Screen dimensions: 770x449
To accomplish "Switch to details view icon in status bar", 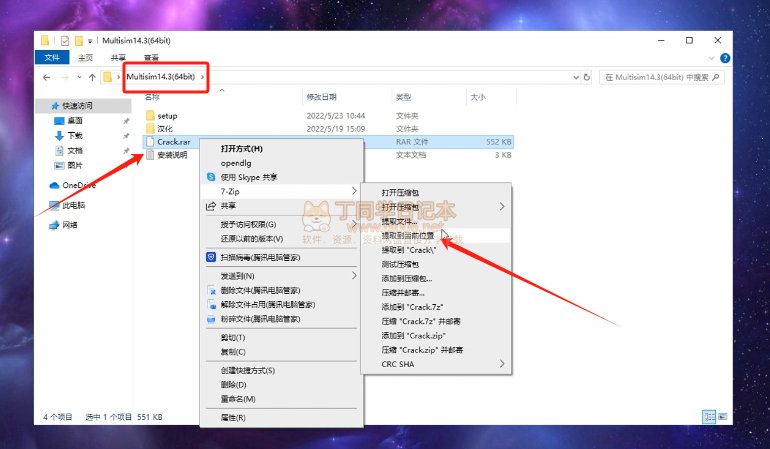I will click(709, 417).
